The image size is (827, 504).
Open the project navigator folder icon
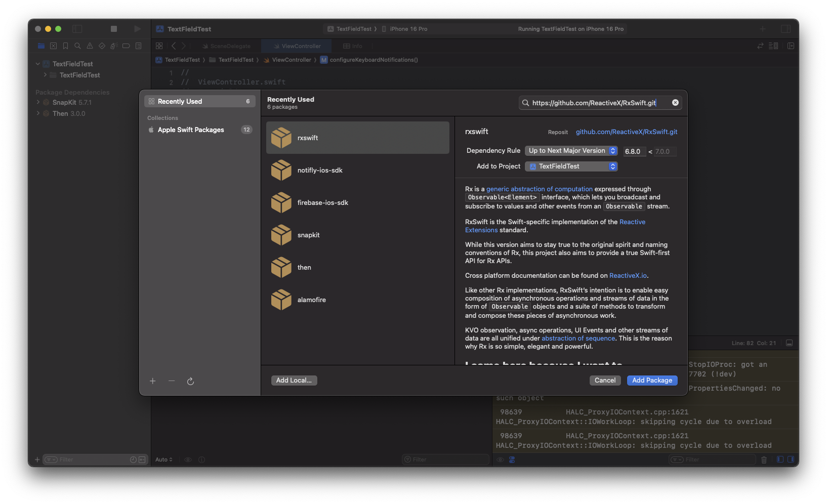pyautogui.click(x=42, y=46)
